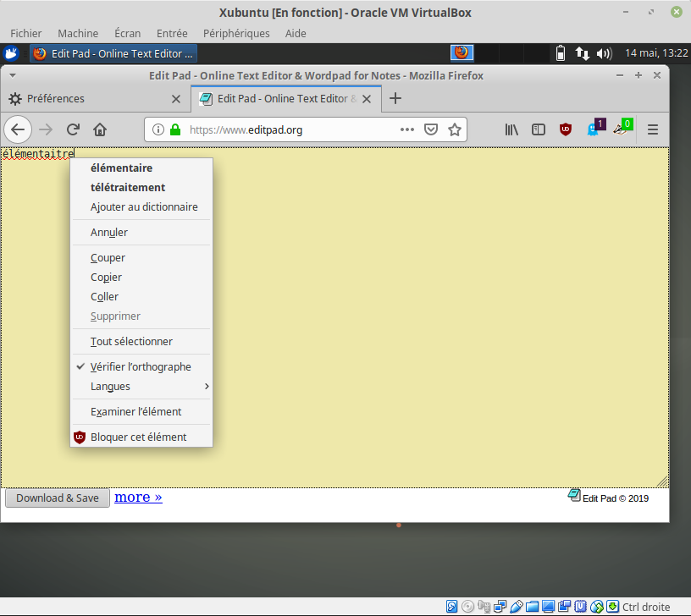Select Ajouter au dictionnaire menu entry
691x616 pixels.
click(144, 206)
